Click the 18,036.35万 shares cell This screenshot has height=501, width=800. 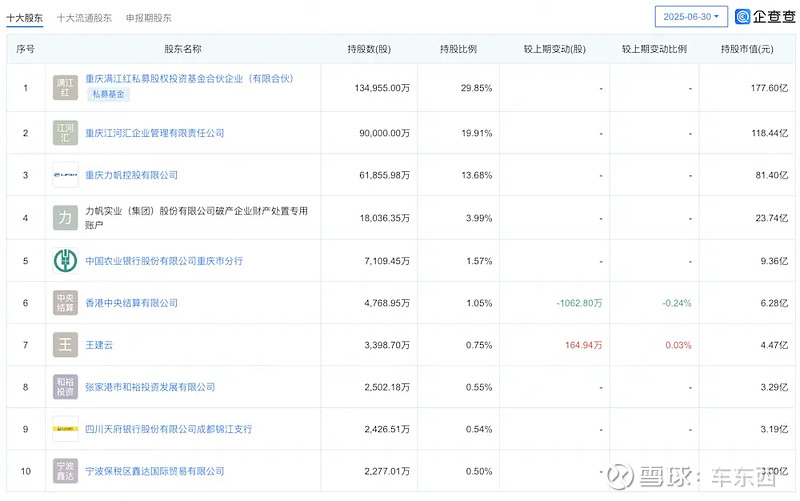coord(385,218)
